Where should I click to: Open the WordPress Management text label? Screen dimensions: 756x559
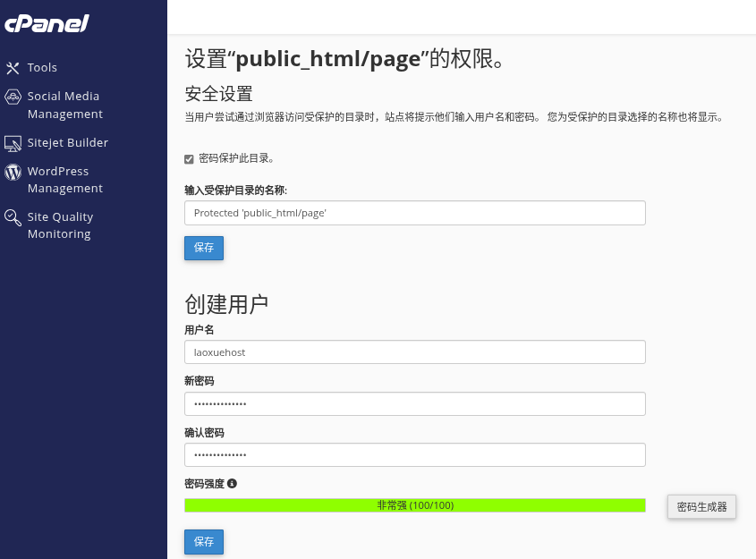(x=64, y=180)
